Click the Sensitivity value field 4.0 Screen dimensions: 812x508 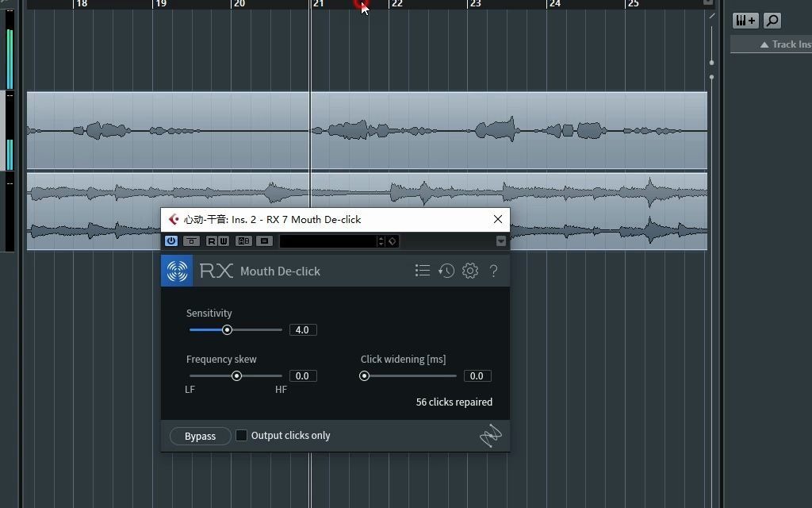point(303,329)
